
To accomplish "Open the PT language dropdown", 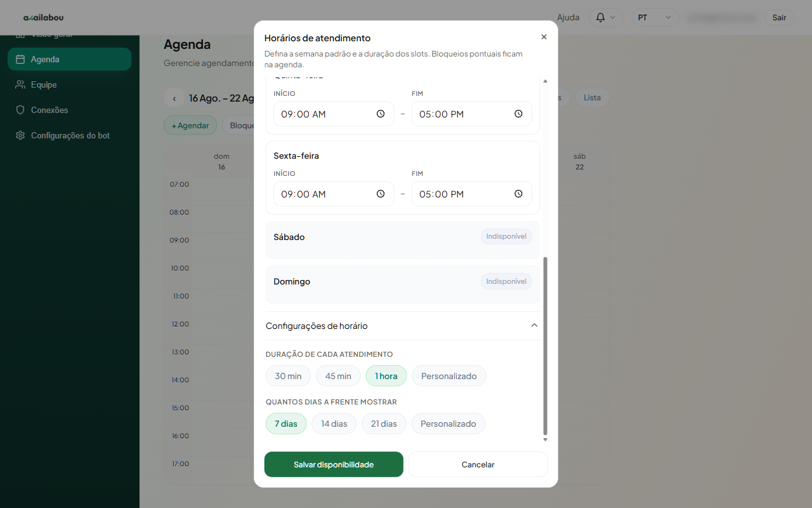I will pyautogui.click(x=655, y=17).
